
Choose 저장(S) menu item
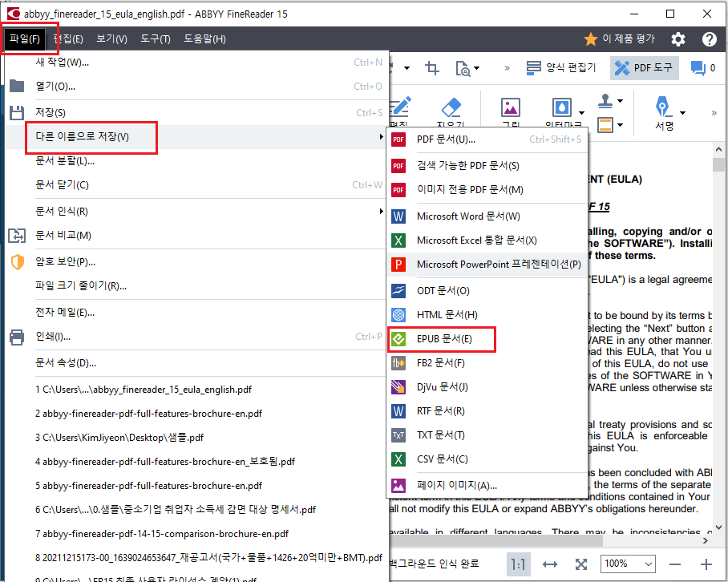click(196, 112)
